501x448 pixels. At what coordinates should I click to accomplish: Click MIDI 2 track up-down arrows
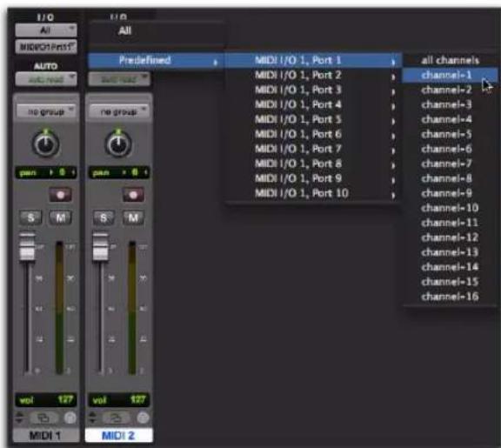click(x=92, y=418)
